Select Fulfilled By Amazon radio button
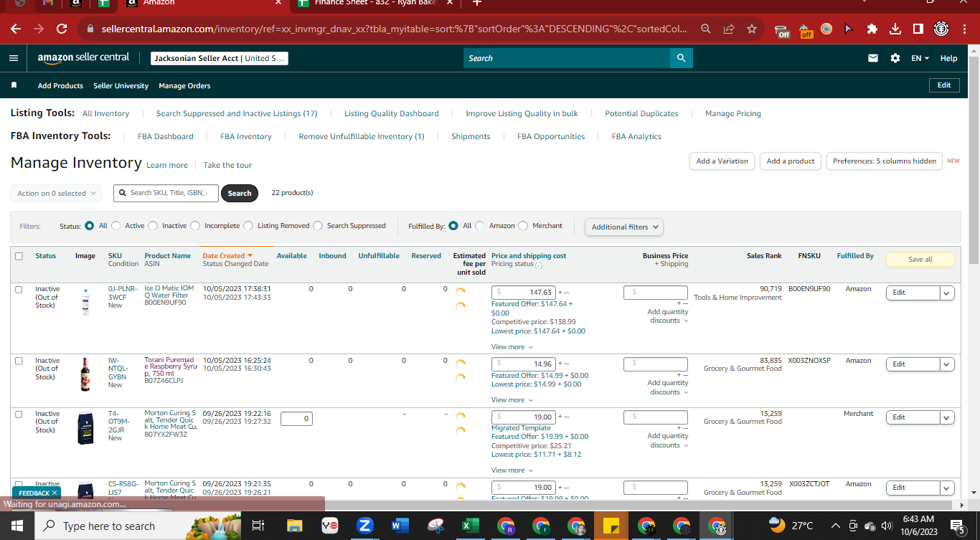 click(480, 225)
